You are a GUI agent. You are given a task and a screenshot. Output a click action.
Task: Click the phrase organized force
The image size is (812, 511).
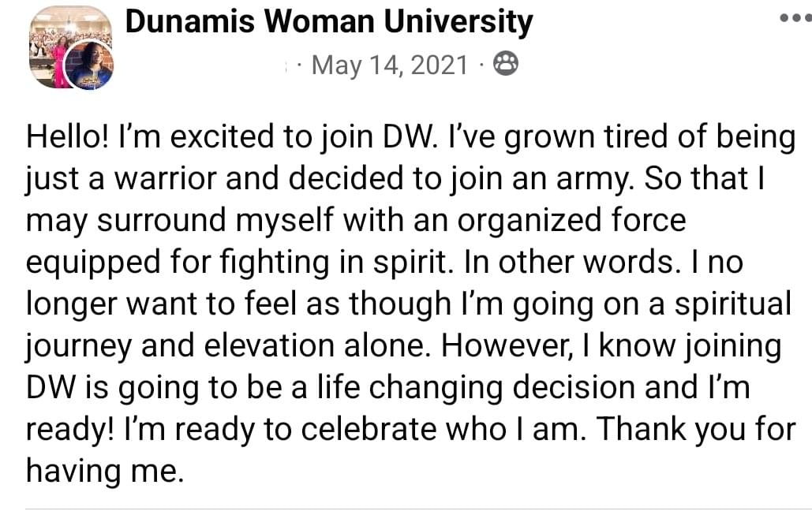click(571, 222)
